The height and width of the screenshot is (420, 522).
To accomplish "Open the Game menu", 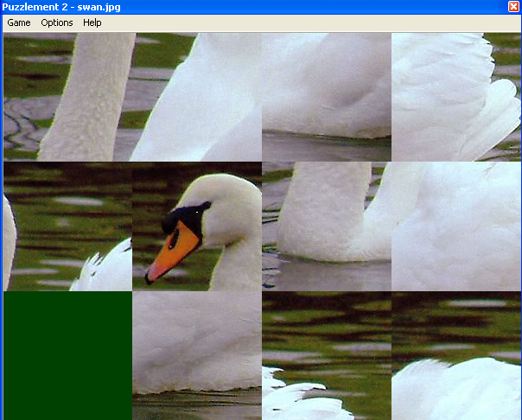I will point(19,22).
